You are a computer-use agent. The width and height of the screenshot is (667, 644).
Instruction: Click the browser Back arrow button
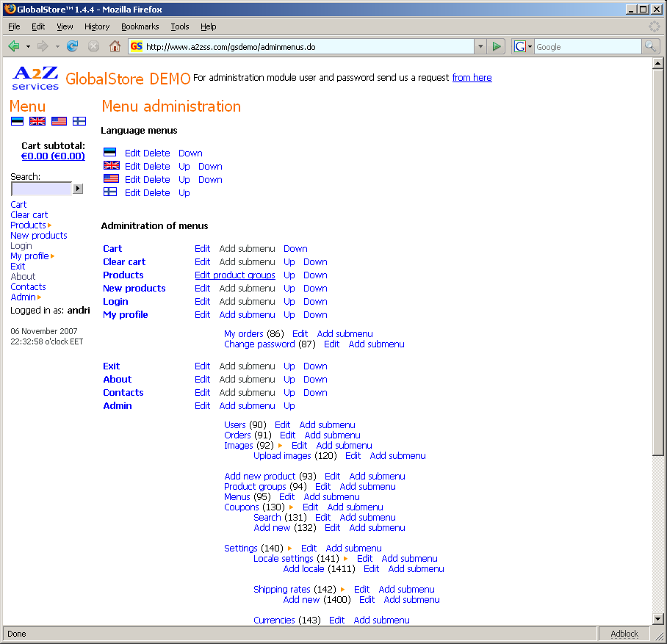[14, 46]
